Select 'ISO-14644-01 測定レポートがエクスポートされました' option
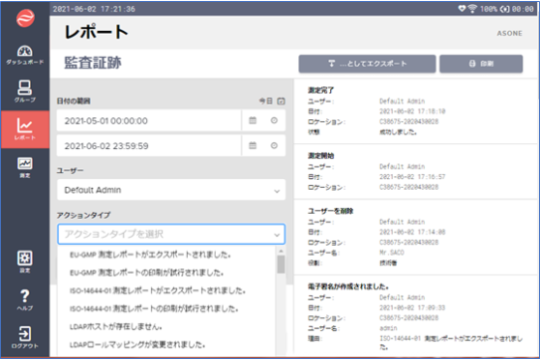This screenshot has width=540, height=360. (157, 291)
